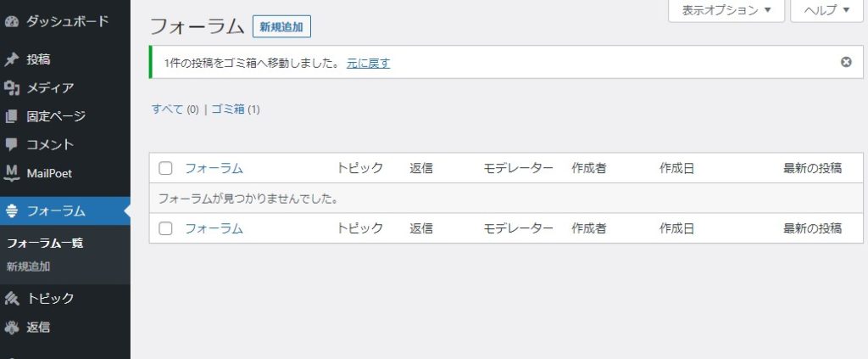868x359 pixels.
Task: Show the すべて filter view
Action: point(167,109)
